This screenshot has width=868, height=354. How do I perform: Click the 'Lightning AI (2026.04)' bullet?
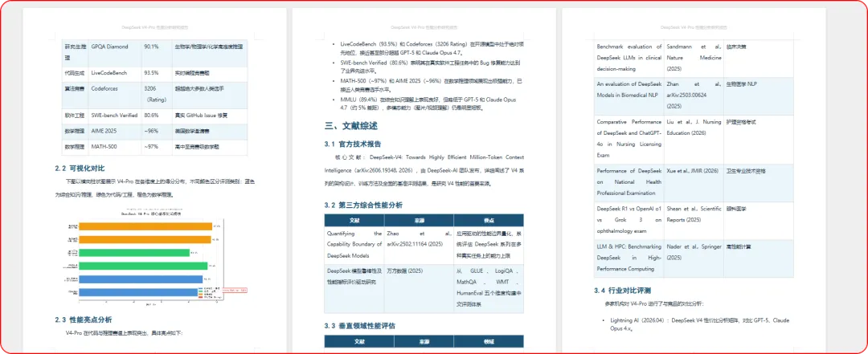(698, 324)
